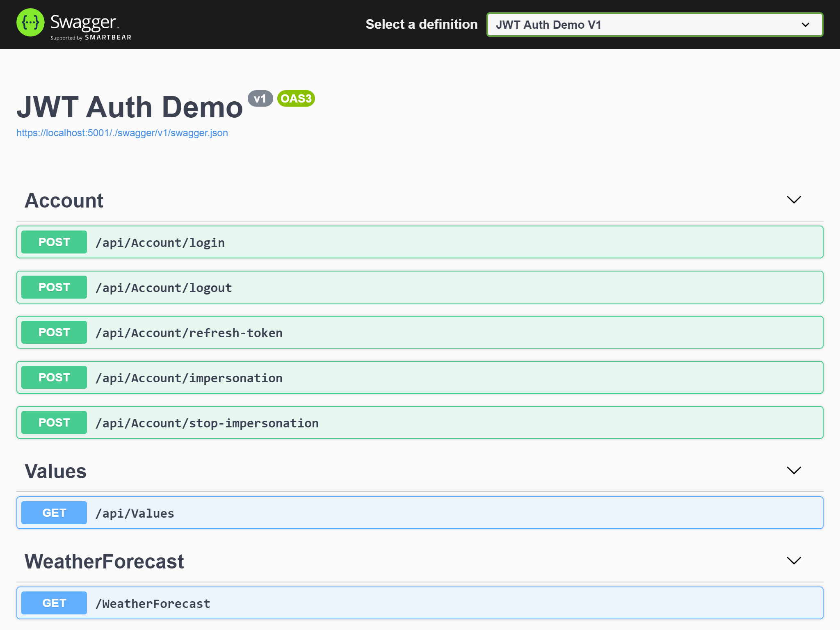Expand POST /api/Account/refresh-token endpoint
The height and width of the screenshot is (630, 840).
421,333
